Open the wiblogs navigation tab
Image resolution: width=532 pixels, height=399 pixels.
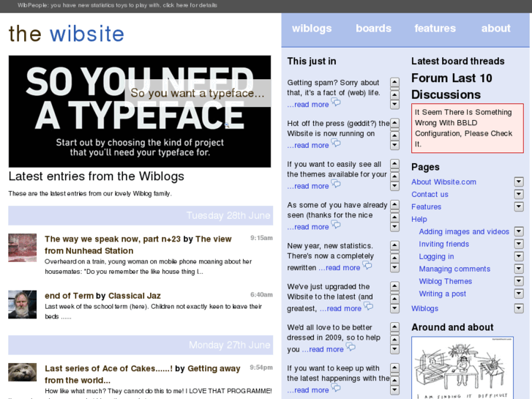point(312,29)
